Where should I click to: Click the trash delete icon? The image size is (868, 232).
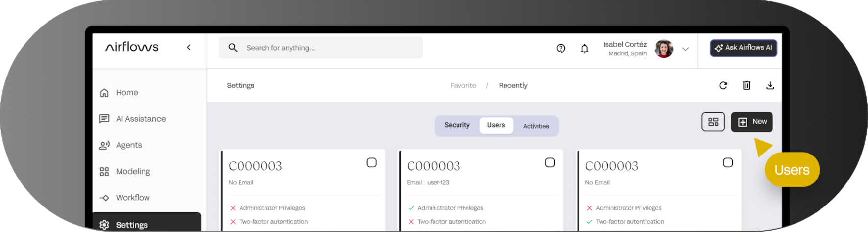point(747,85)
